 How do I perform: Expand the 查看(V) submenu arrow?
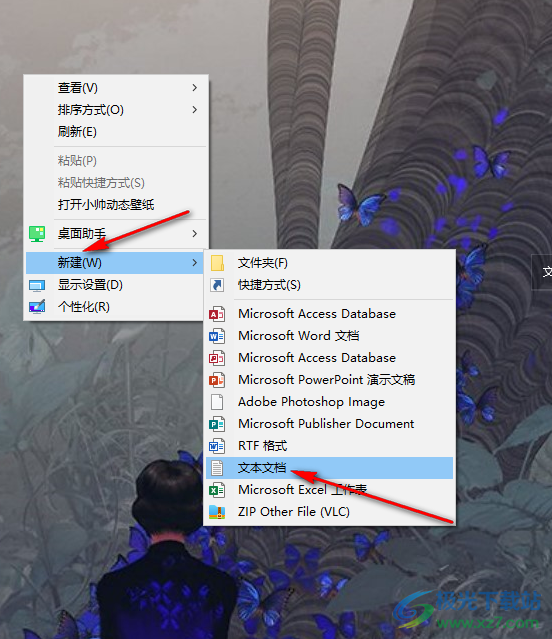pyautogui.click(x=195, y=88)
